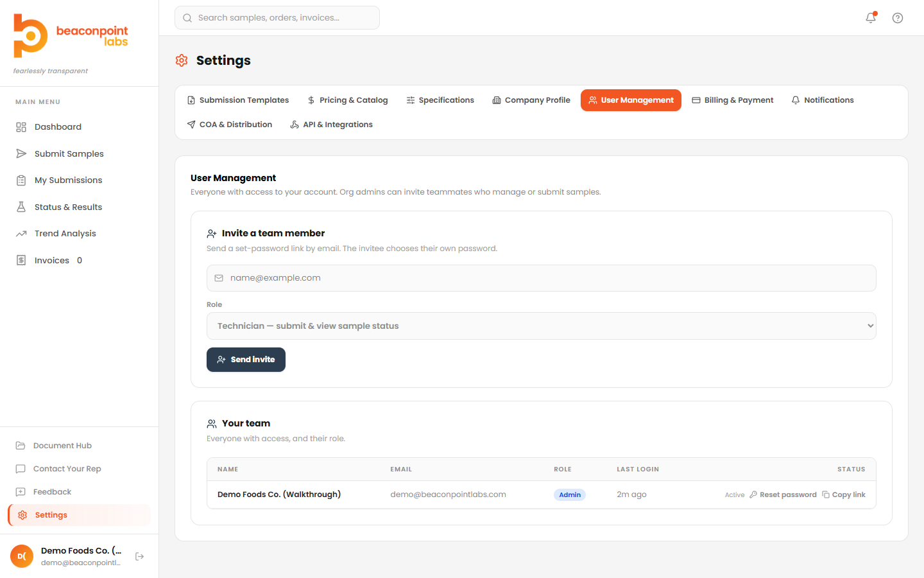This screenshot has width=924, height=578.
Task: Click the Document Hub folder icon
Action: pyautogui.click(x=21, y=446)
